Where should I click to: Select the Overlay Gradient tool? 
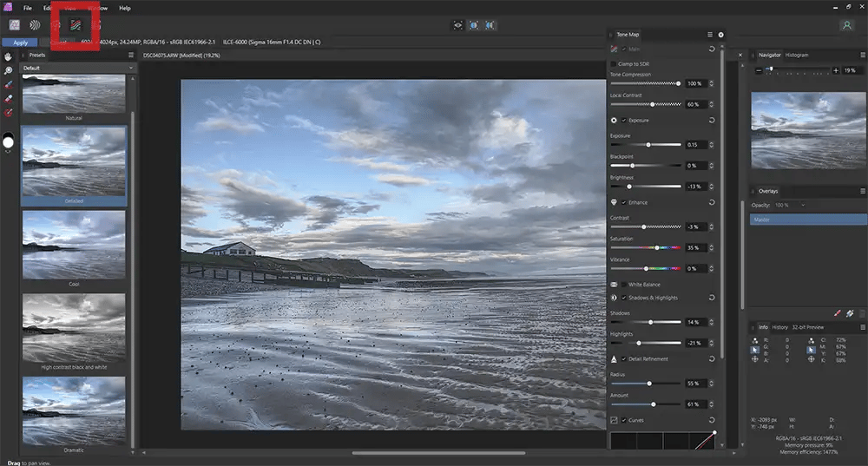point(9,113)
